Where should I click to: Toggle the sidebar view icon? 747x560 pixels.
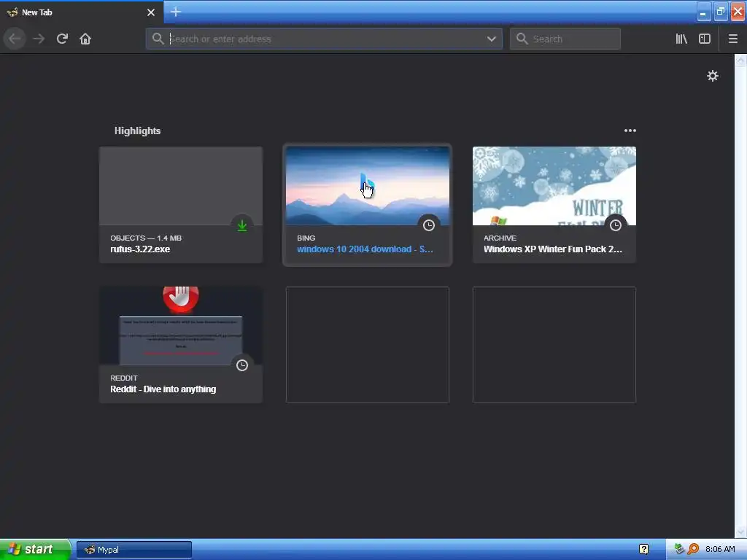pos(705,39)
